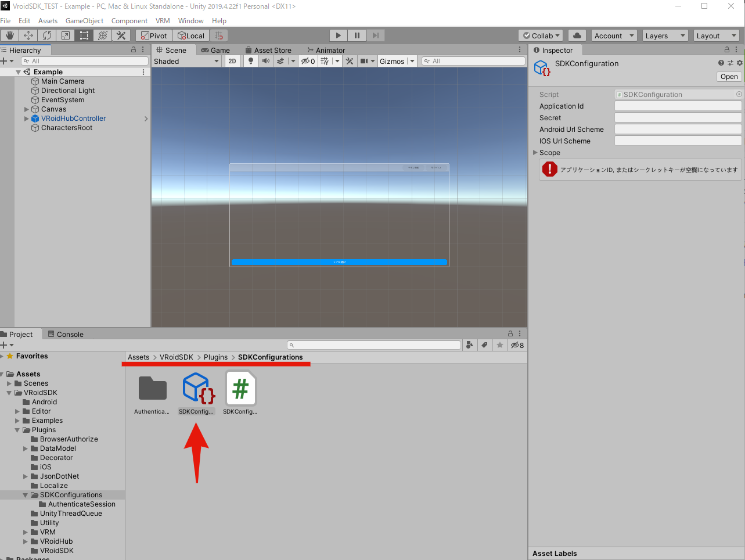745x560 pixels.
Task: Expand VRoidHubController in Hierarchy
Action: [27, 119]
